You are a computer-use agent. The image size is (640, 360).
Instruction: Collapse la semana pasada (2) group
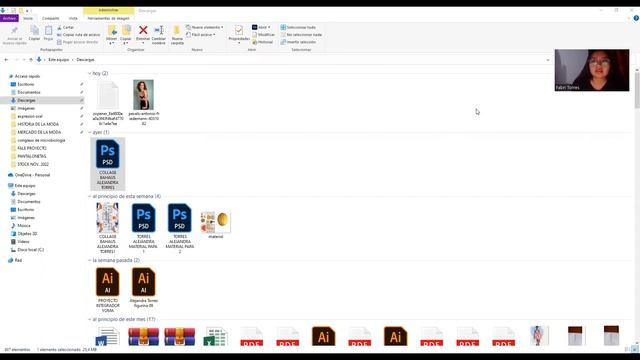tap(90, 260)
